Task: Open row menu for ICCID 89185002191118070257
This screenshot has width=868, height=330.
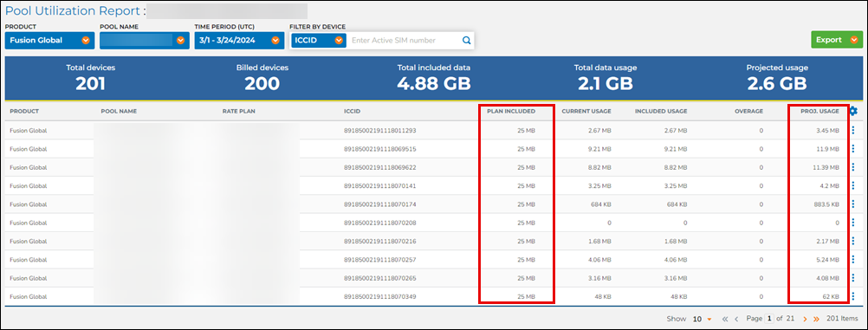Action: point(853,259)
